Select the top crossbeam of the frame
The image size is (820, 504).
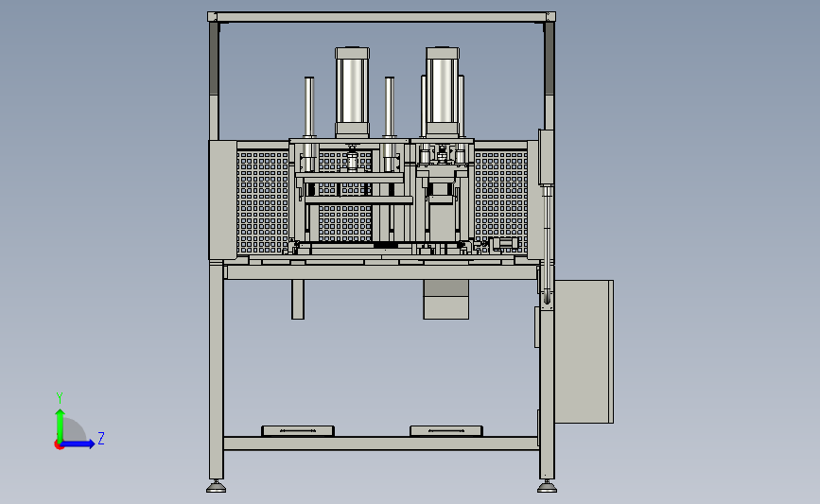pos(381,17)
